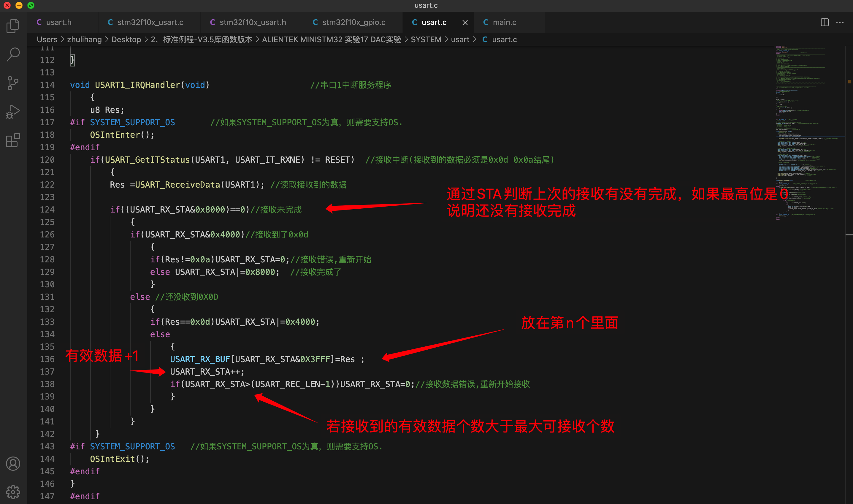Switch to the stm32f10x_usart.h tab

(x=252, y=23)
